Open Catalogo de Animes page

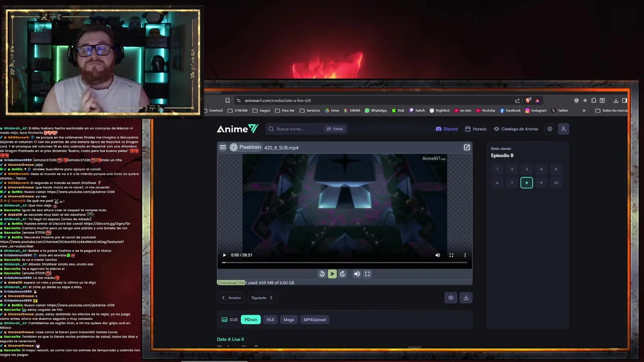[516, 129]
